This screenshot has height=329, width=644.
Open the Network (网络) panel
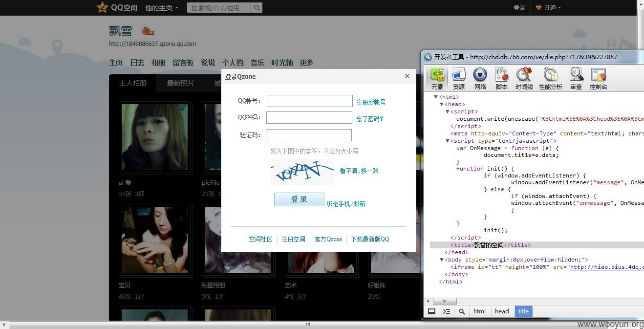tap(480, 78)
